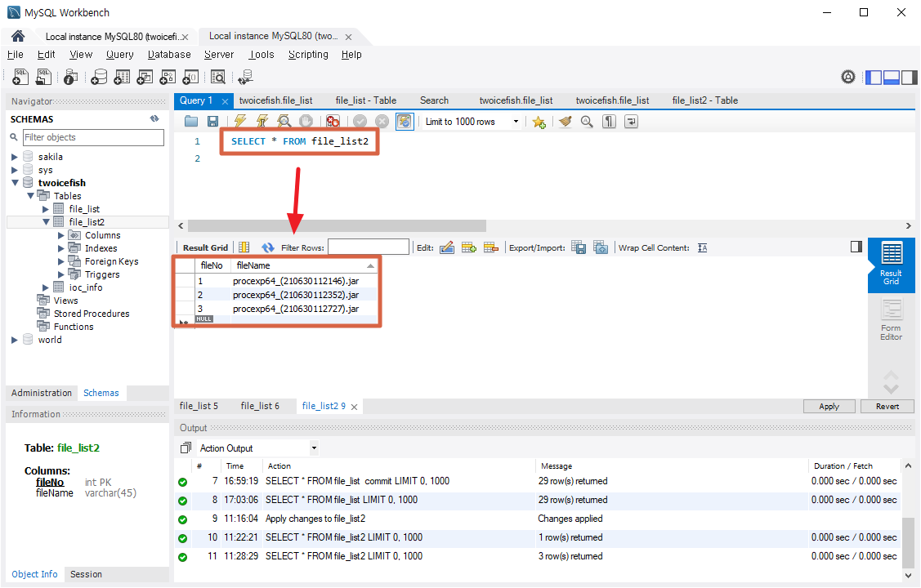Toggle the result side panel visibility
This screenshot has width=921, height=588.
coord(856,247)
